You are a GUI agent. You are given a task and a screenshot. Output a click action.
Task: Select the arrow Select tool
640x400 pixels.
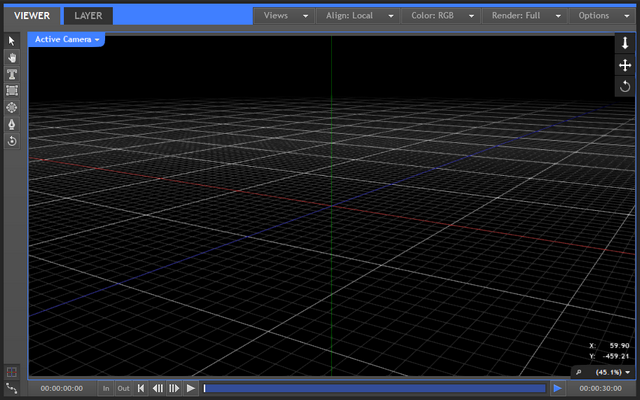coord(12,41)
